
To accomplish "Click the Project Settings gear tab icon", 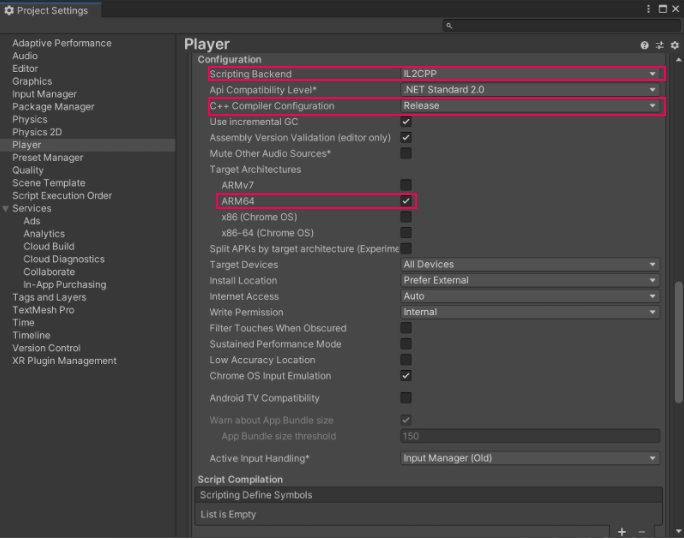I will click(x=9, y=11).
